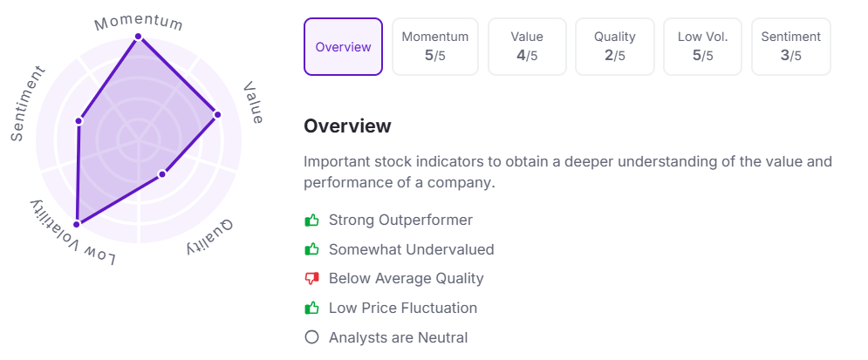The height and width of the screenshot is (360, 868).
Task: Click thumbs-up icon beside Strong Outperformer
Action: pos(311,220)
